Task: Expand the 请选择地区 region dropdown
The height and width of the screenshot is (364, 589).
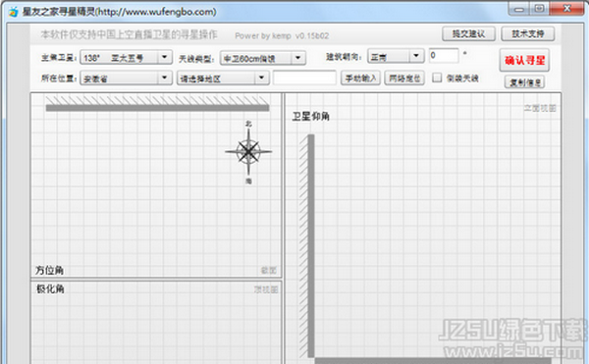Action: pyautogui.click(x=223, y=78)
